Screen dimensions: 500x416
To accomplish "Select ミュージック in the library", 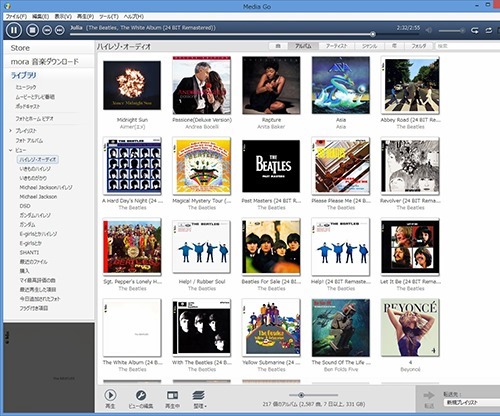I will click(26, 87).
